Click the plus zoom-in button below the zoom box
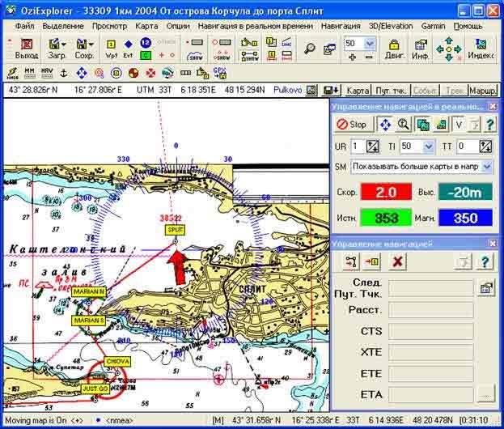 click(x=352, y=57)
